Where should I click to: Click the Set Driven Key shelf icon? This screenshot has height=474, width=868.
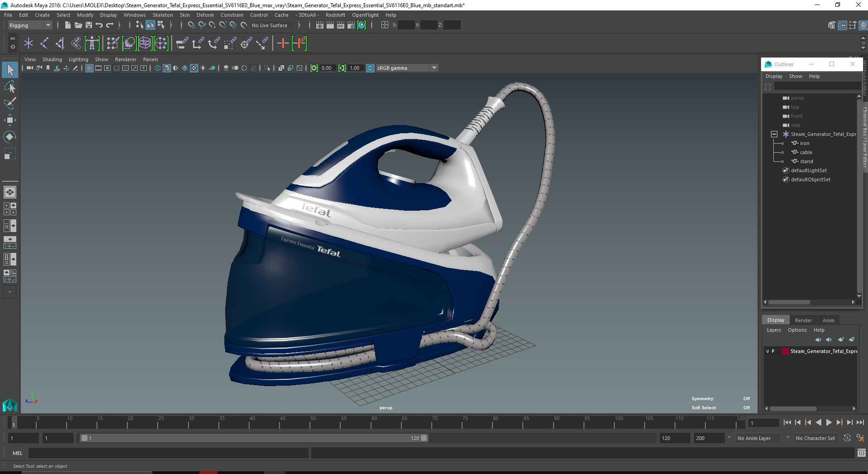point(299,44)
